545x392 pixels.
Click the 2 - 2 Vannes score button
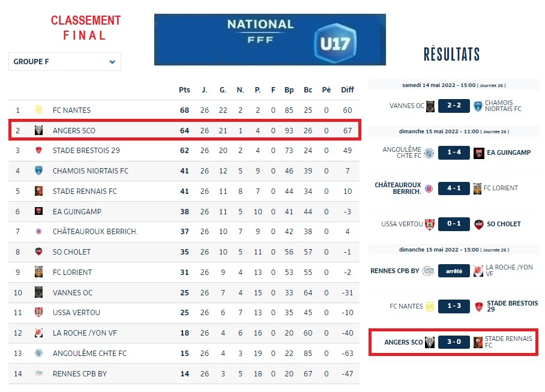(454, 106)
